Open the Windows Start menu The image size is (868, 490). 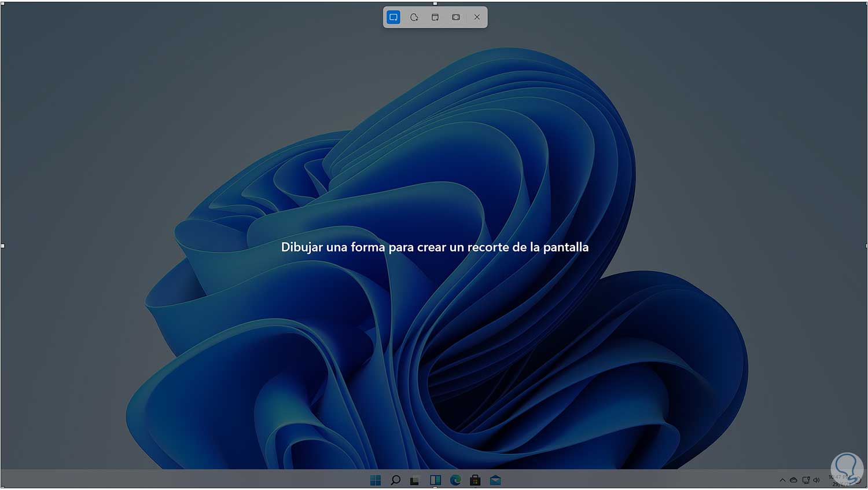coord(376,480)
